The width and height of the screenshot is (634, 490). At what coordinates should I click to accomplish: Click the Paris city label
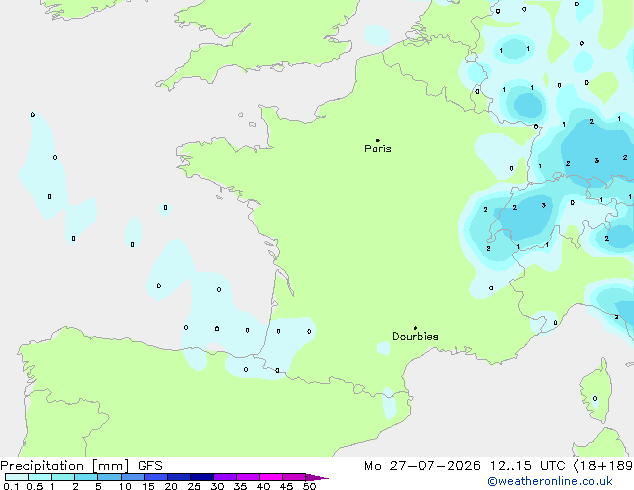378,149
